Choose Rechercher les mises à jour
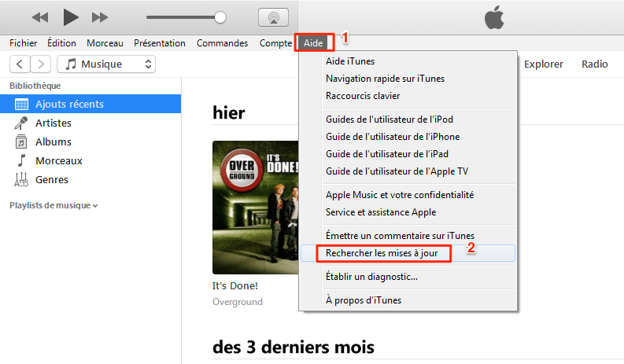624x364 pixels. click(408, 253)
